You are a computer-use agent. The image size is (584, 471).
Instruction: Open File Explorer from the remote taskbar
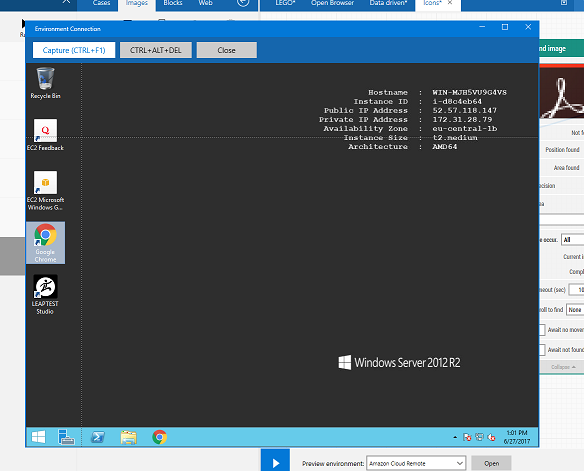click(x=128, y=437)
